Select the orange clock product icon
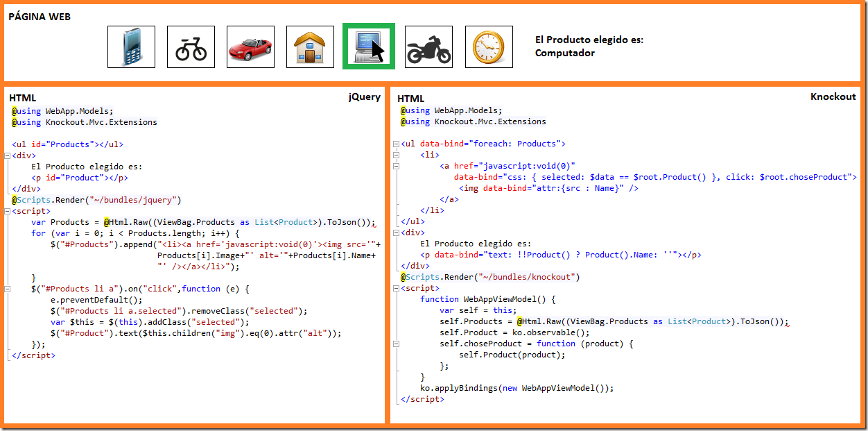The width and height of the screenshot is (868, 431). (489, 47)
